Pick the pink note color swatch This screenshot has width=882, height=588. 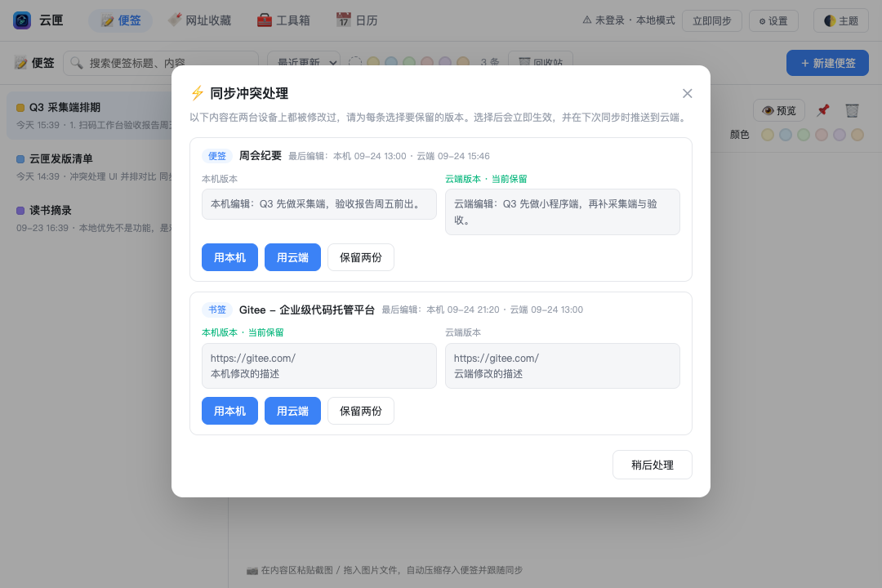[822, 135]
